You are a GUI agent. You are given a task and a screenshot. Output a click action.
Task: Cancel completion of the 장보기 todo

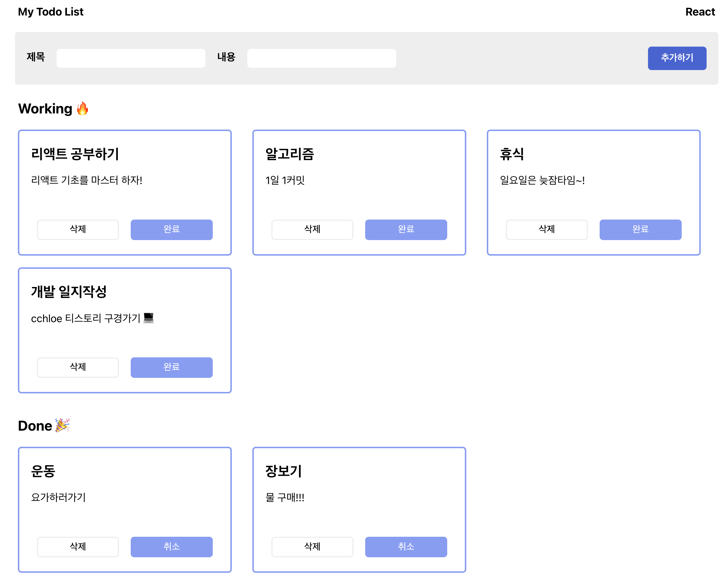tap(406, 546)
